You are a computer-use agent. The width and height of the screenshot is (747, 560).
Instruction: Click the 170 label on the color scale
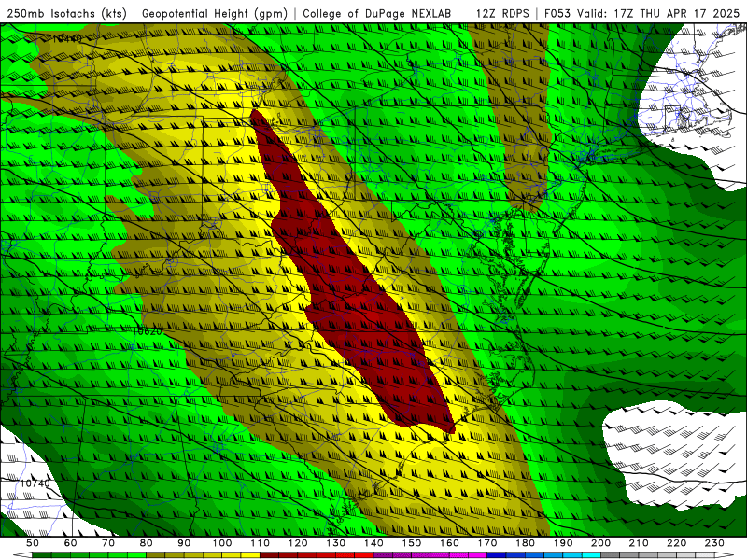point(487,543)
